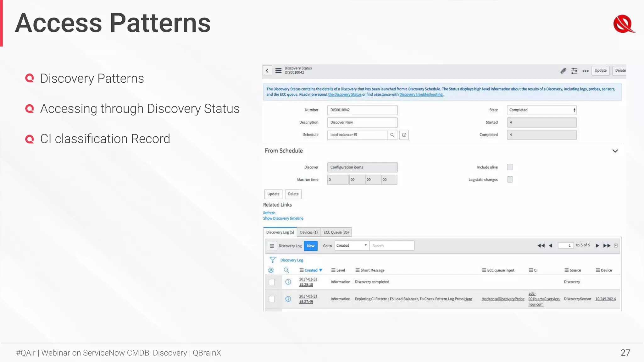644x362 pixels.
Task: Click the list personalize gear icon
Action: click(x=271, y=270)
